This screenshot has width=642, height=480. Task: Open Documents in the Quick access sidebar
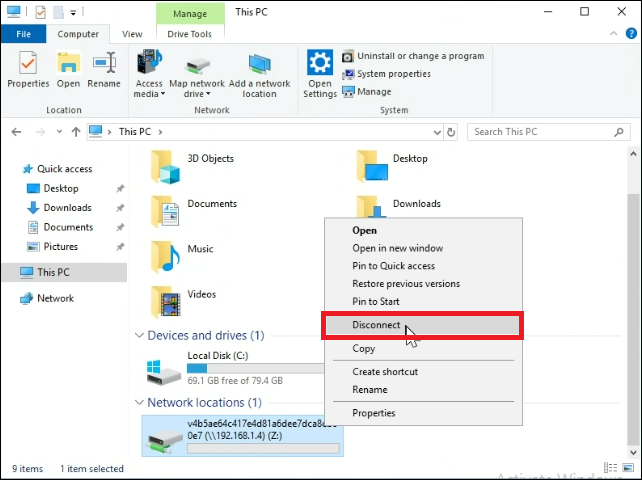[60, 227]
